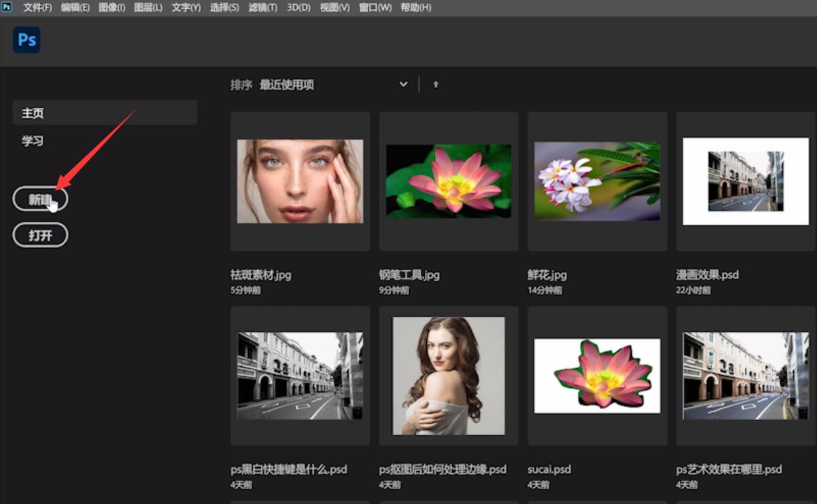Open the 文件(F) menu
Viewport: 817px width, 504px height.
(37, 7)
